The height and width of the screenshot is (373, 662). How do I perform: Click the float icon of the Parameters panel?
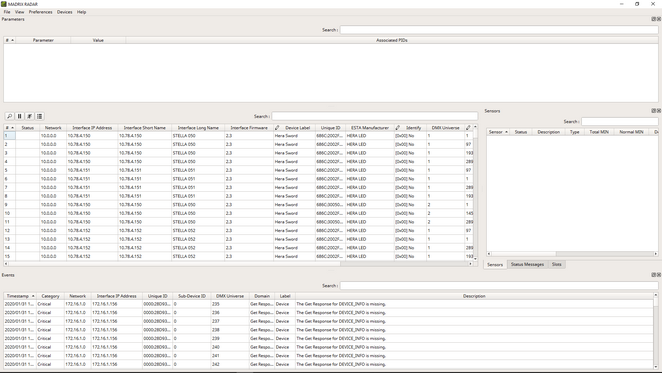pos(654,19)
